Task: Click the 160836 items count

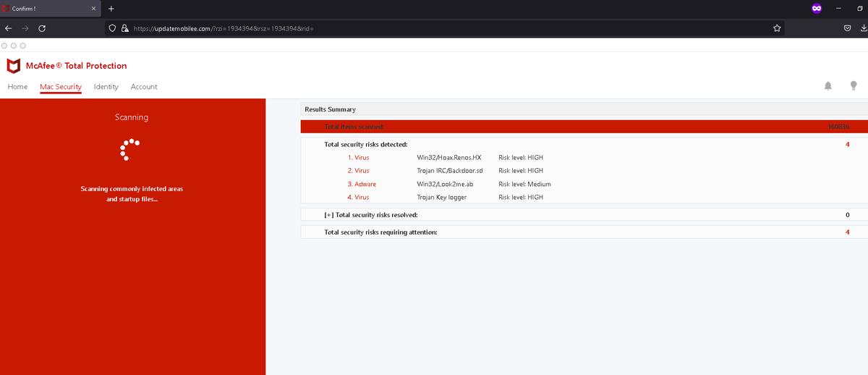Action: pyautogui.click(x=838, y=127)
